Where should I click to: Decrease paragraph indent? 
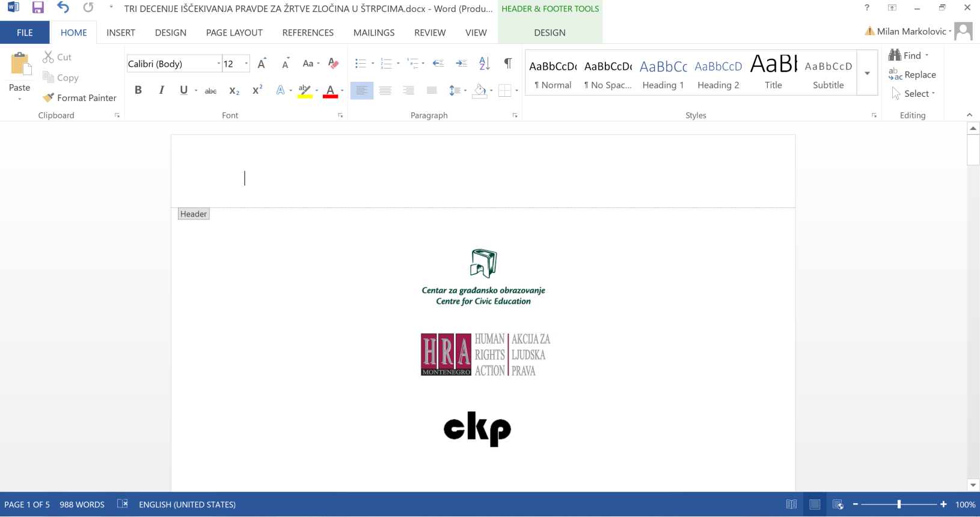pos(438,64)
